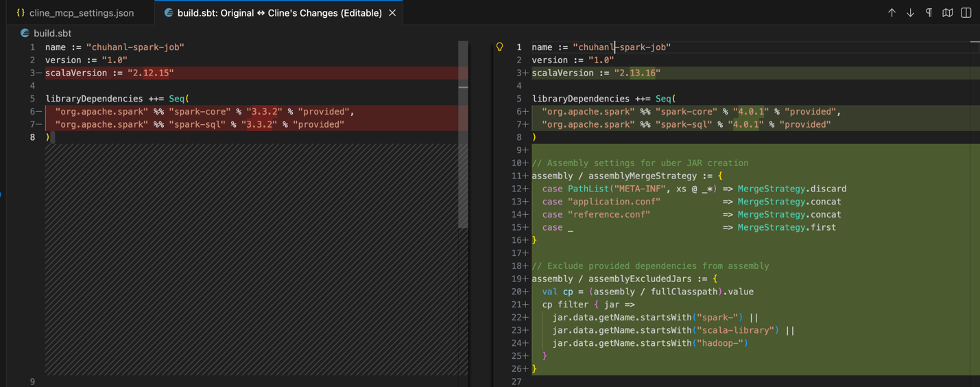Click the "application.conf" case line
Screen dimensions: 980x387
(691, 202)
